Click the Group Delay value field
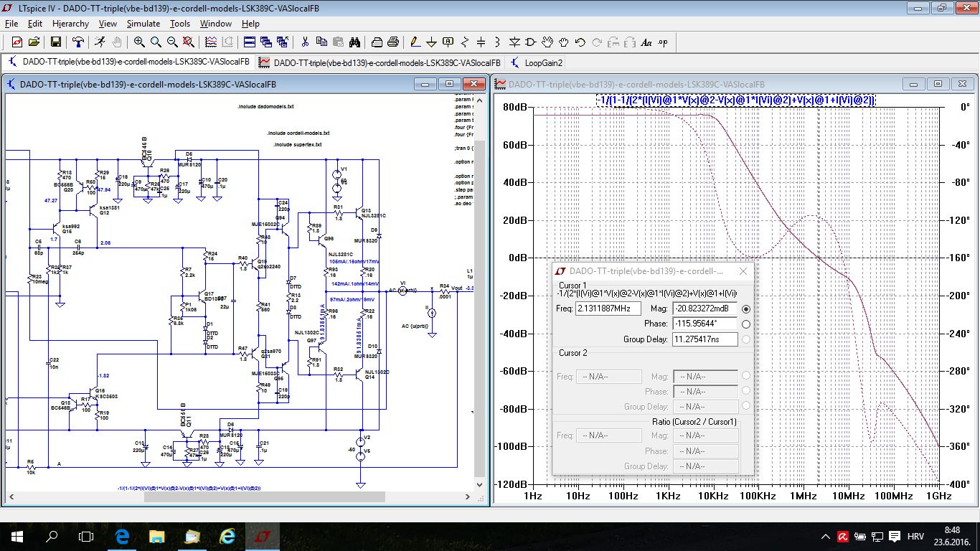980x551 pixels. click(705, 339)
